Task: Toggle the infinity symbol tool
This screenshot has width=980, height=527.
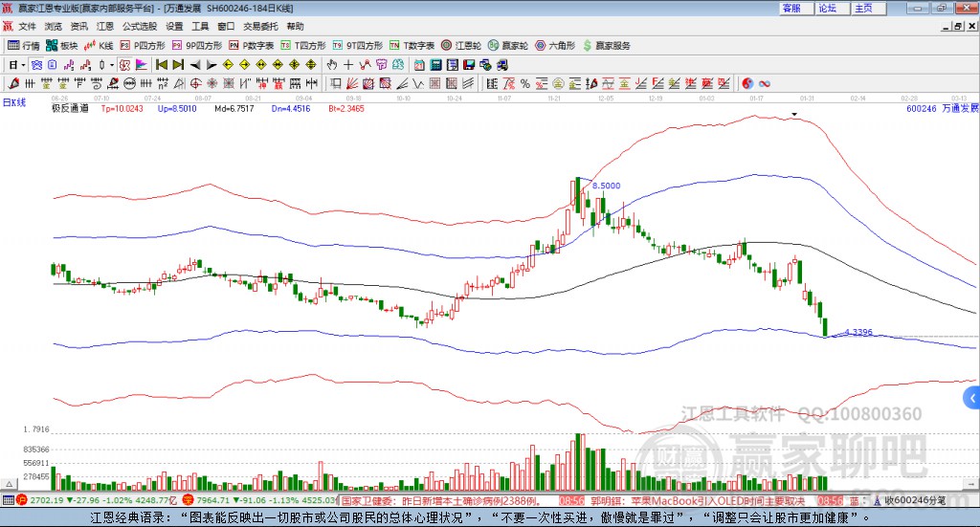Action: pyautogui.click(x=765, y=83)
